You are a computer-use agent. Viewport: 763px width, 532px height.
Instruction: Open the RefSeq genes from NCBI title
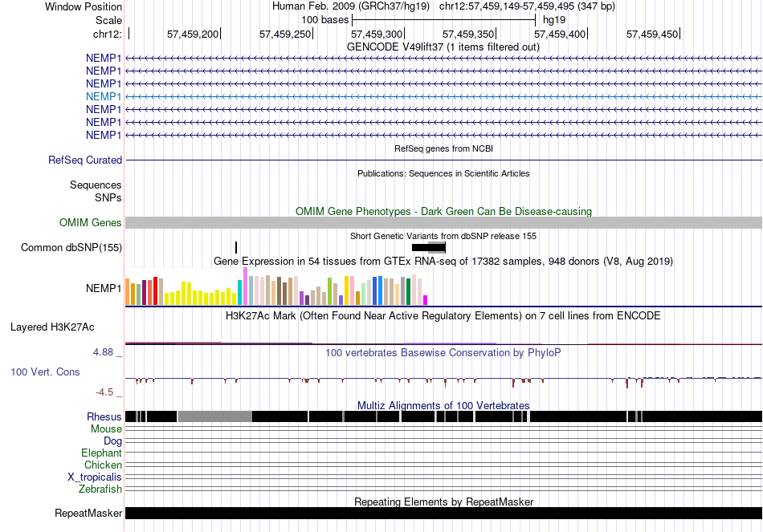click(443, 148)
